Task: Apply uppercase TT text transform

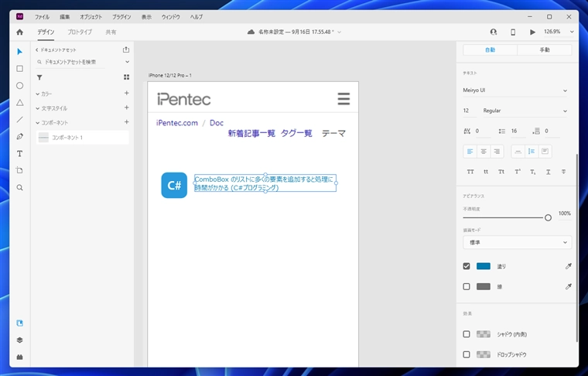Action: click(x=470, y=172)
